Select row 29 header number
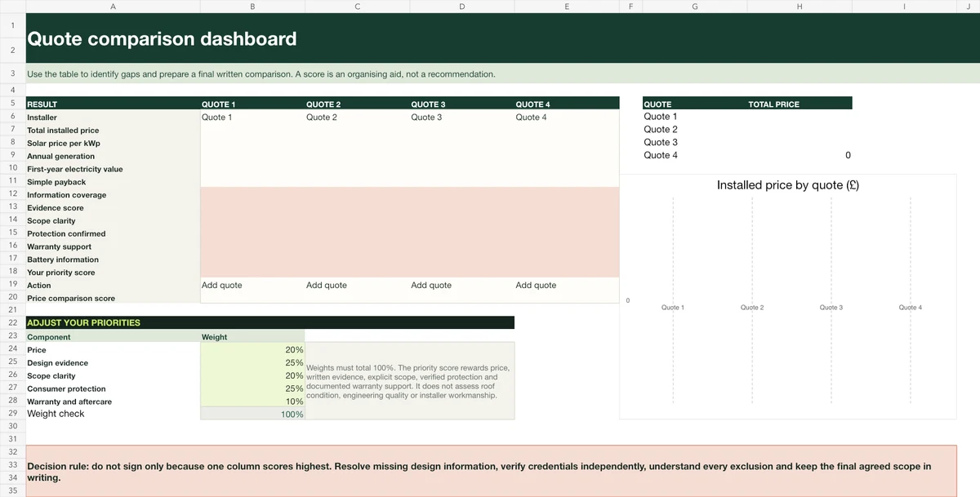 click(x=13, y=414)
